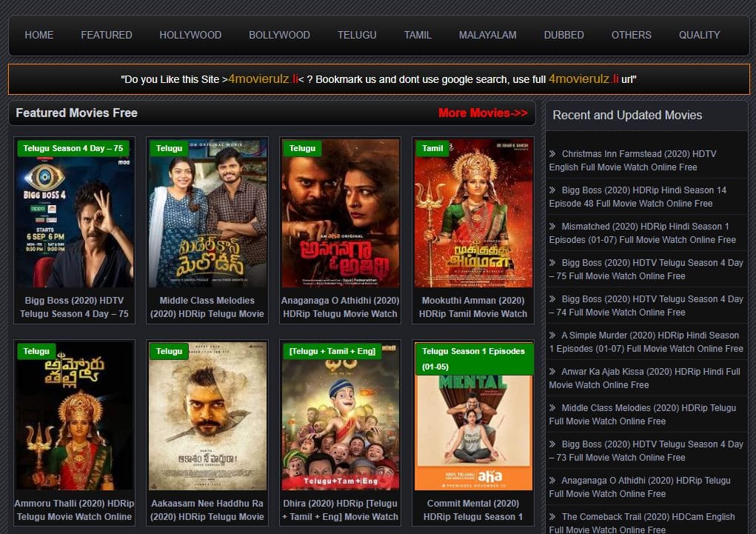Click the Telugu badge on Middle Class Melodies
Viewport: 756px width, 534px height.
pos(170,148)
